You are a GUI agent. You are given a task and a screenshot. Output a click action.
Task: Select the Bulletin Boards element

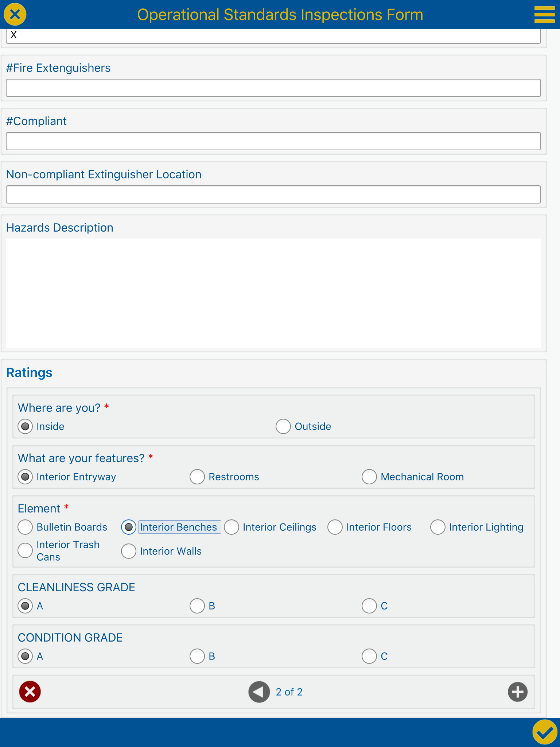coord(25,527)
